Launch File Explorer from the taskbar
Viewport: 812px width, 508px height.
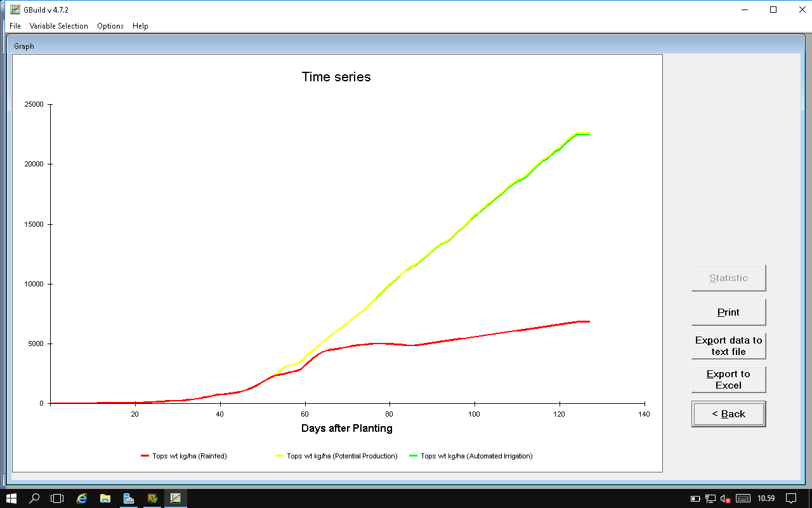click(105, 498)
